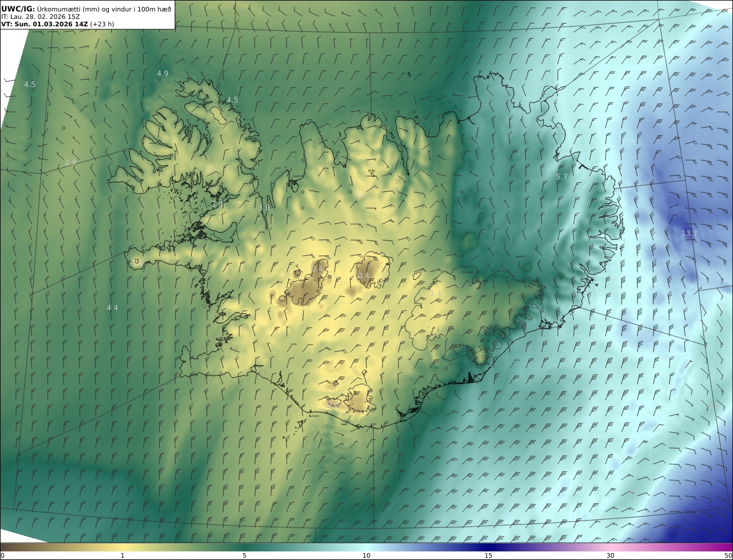Click 'VT: Sun. 01.03.2026 14Z' valid time

[x=44, y=25]
